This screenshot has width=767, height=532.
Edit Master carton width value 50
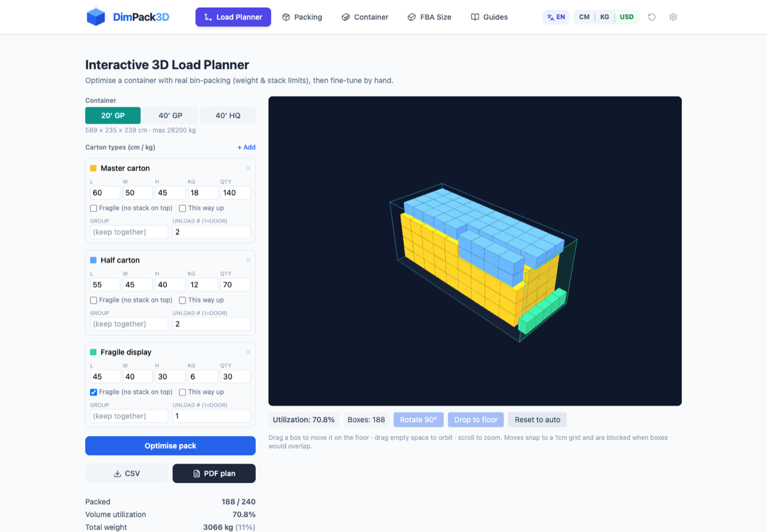[x=137, y=193]
